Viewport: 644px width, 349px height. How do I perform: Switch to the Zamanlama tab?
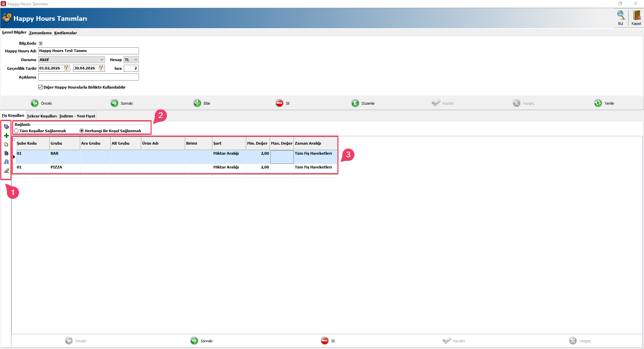40,33
